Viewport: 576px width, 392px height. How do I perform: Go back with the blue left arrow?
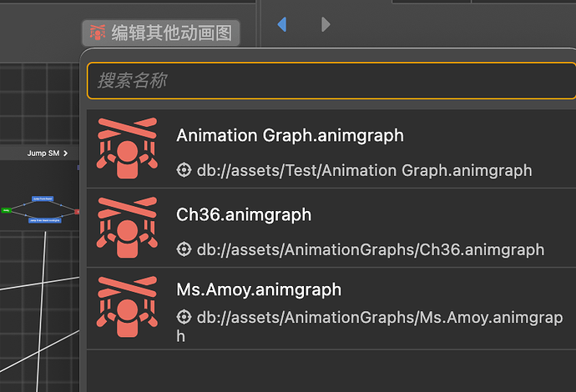(x=282, y=25)
